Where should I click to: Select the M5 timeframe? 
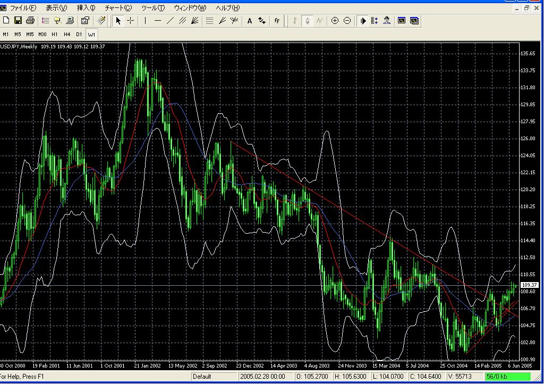coord(18,35)
